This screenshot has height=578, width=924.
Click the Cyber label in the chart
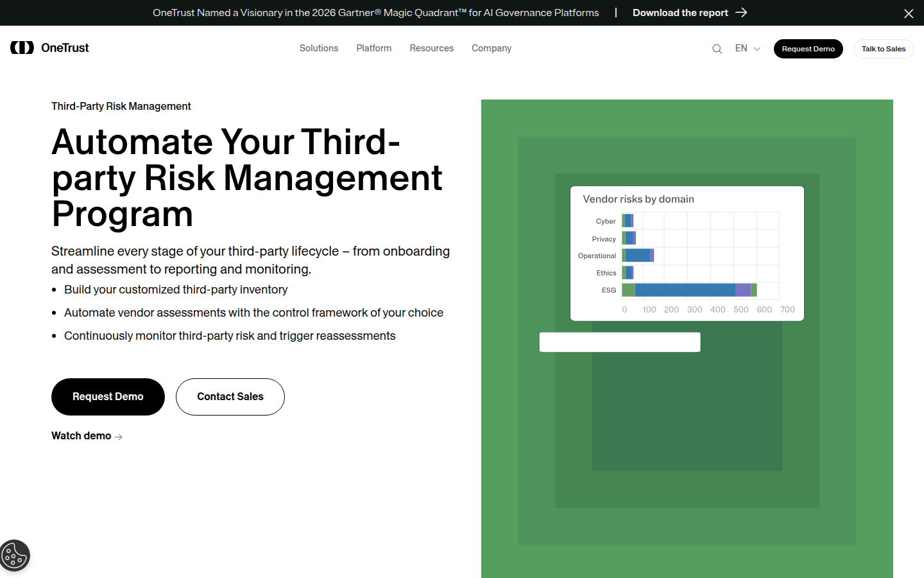pos(606,222)
